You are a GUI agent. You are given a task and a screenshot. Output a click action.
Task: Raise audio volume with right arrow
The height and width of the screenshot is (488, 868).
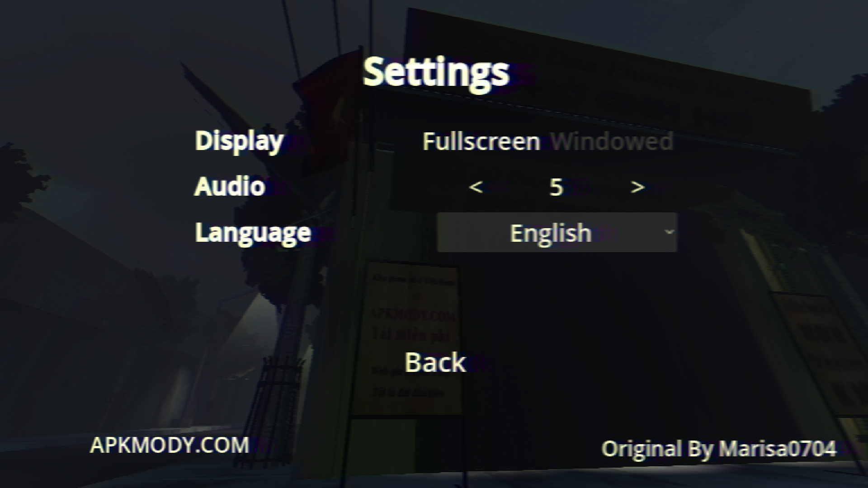click(637, 187)
